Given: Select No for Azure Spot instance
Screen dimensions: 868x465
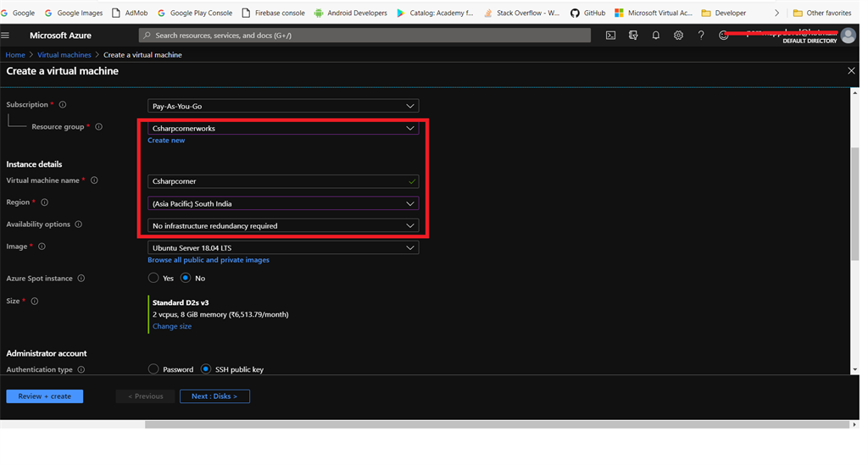Looking at the screenshot, I should 186,278.
